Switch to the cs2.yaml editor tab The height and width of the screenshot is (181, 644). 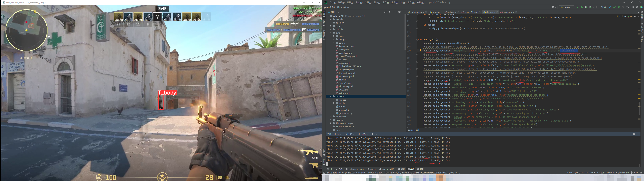point(452,12)
